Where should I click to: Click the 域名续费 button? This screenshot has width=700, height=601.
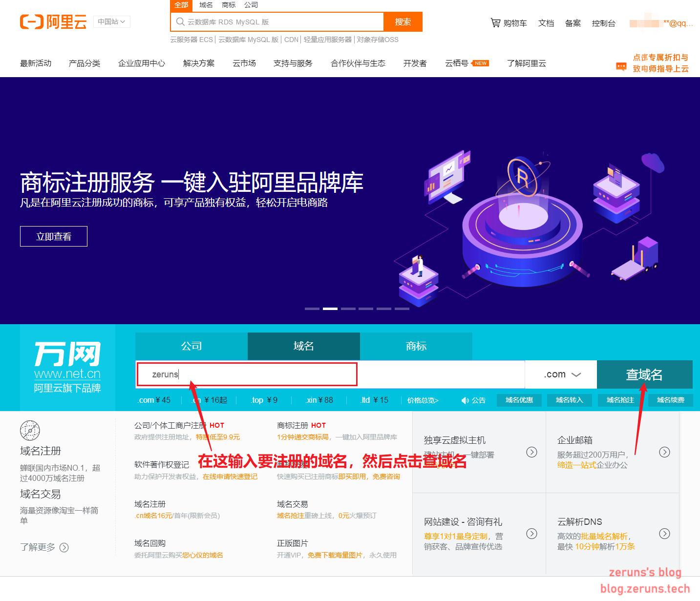671,400
